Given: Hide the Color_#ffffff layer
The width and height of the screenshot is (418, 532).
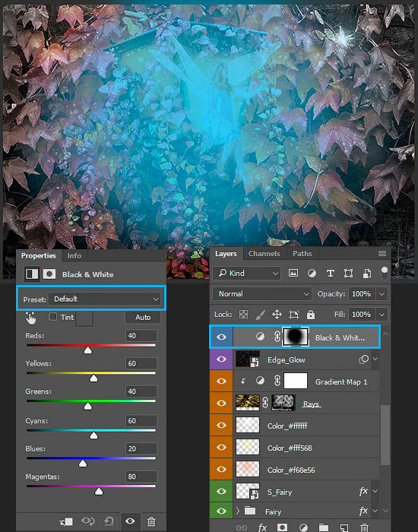Looking at the screenshot, I should coord(221,425).
